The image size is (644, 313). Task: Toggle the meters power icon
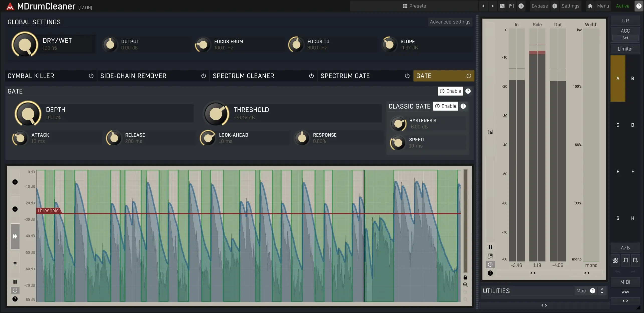point(490,264)
